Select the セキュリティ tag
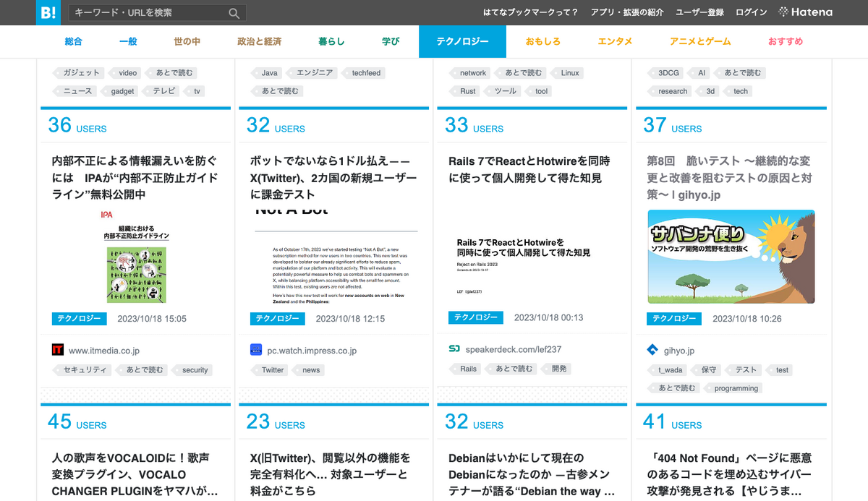The height and width of the screenshot is (501, 868). tap(85, 369)
